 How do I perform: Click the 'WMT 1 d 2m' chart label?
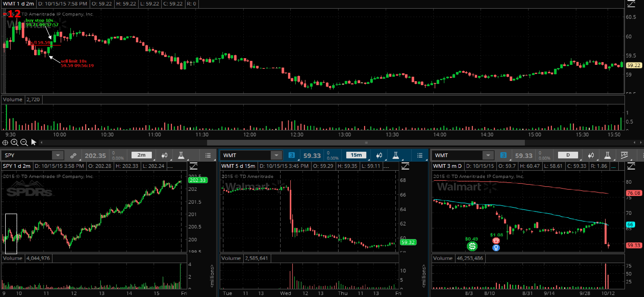click(19, 4)
